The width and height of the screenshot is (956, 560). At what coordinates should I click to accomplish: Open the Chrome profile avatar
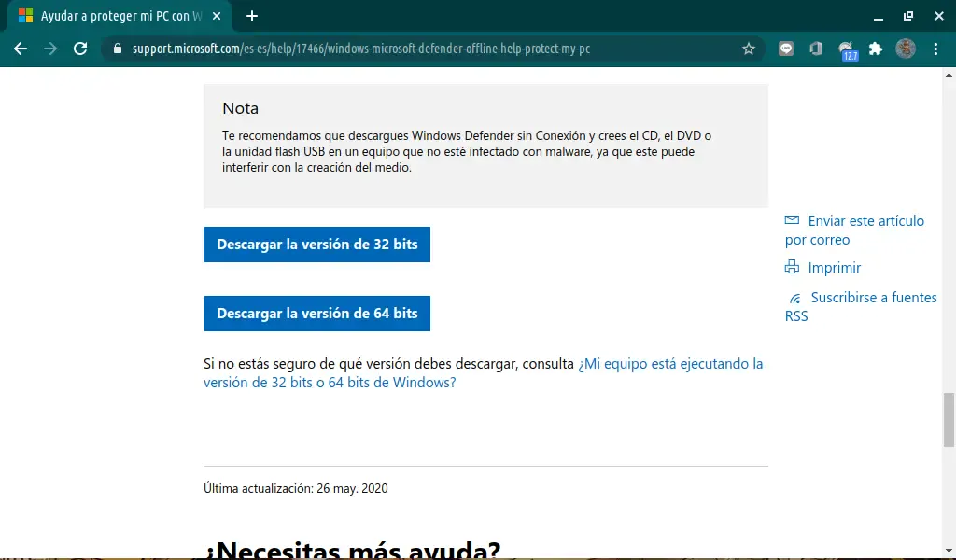pyautogui.click(x=906, y=49)
